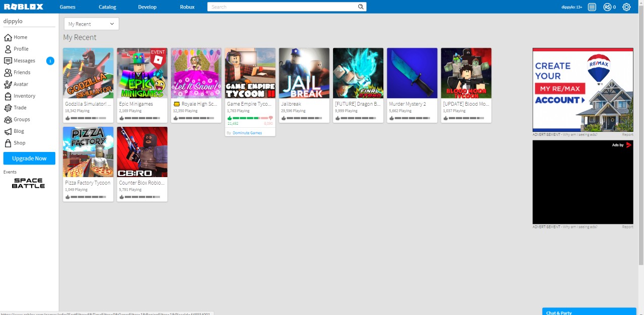644x315 pixels.
Task: Click dippylo name in the sidebar
Action: coord(13,21)
